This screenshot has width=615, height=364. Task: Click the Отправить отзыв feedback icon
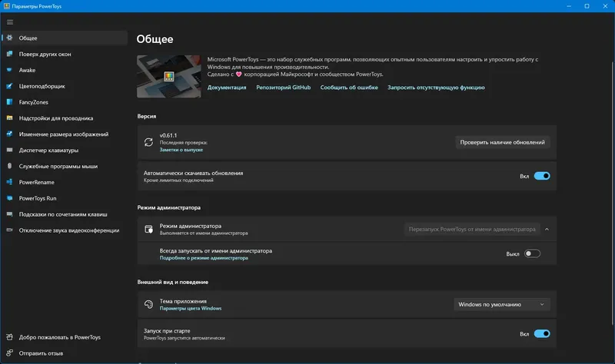click(x=10, y=353)
